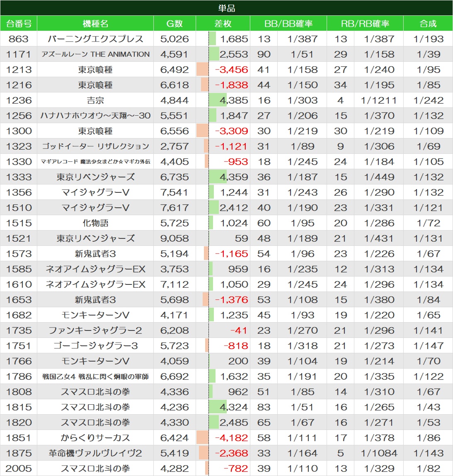Image resolution: width=453 pixels, height=476 pixels.
Task: Click the 1/449 RB probability
Action: [379, 177]
